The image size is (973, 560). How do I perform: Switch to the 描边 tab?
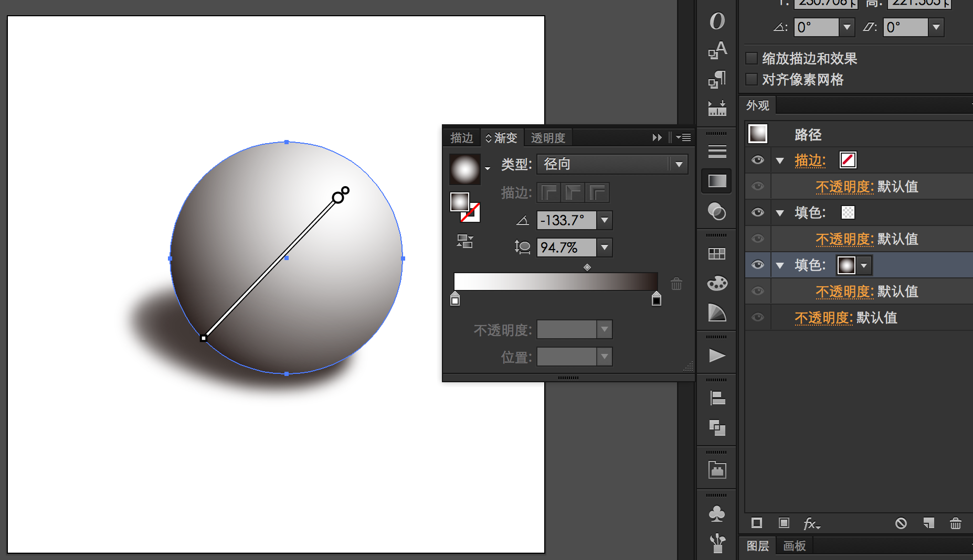coord(462,138)
